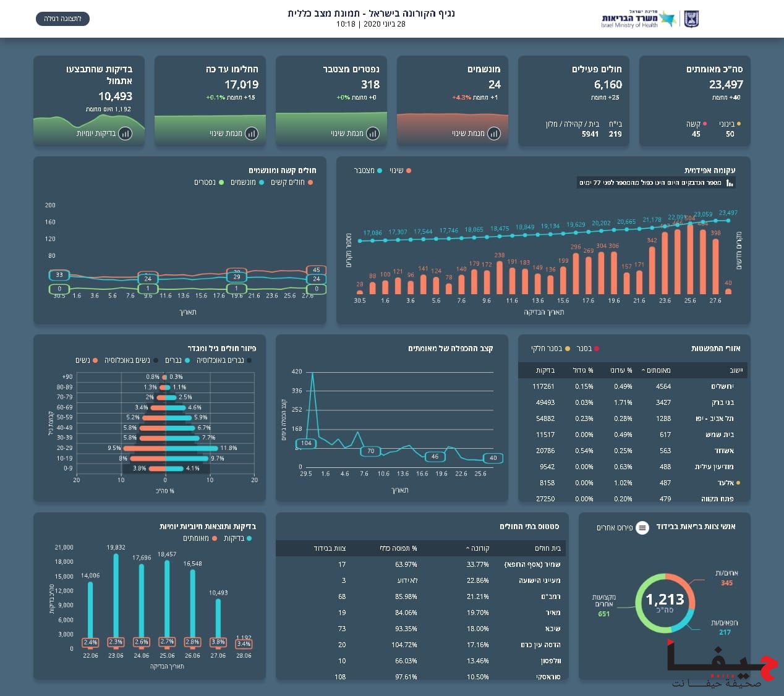Hide the נשים series in age chart legend
The image size is (784, 696).
86,360
